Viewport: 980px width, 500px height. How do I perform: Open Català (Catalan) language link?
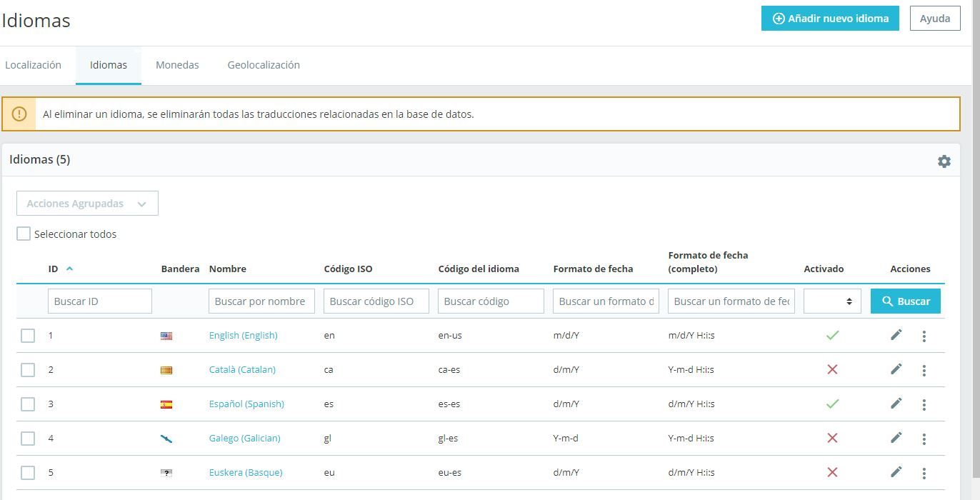pos(242,369)
